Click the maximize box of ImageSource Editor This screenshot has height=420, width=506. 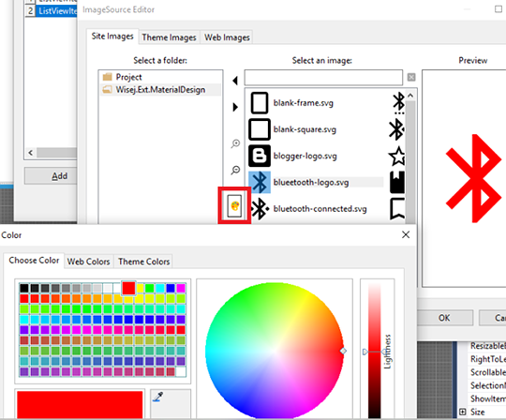[x=499, y=9]
